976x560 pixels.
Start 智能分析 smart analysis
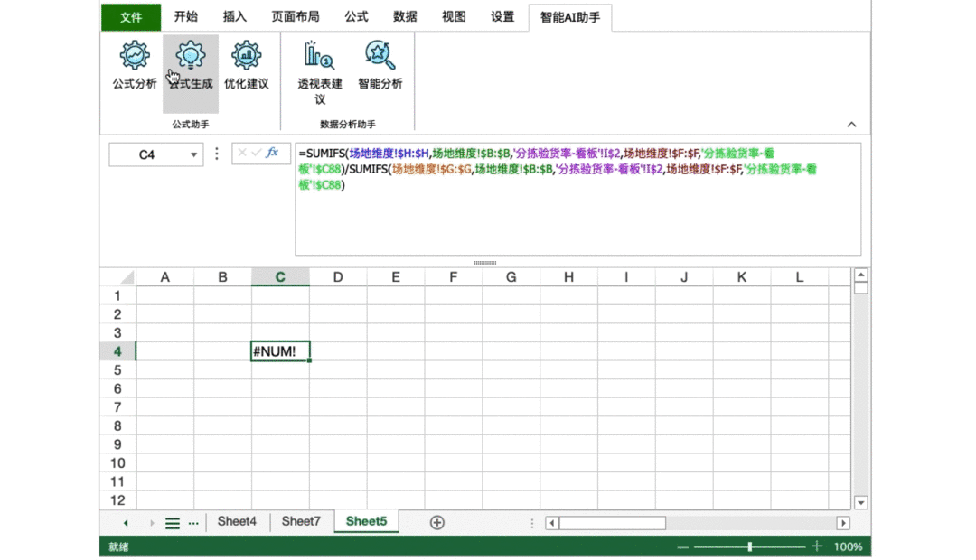[x=380, y=66]
